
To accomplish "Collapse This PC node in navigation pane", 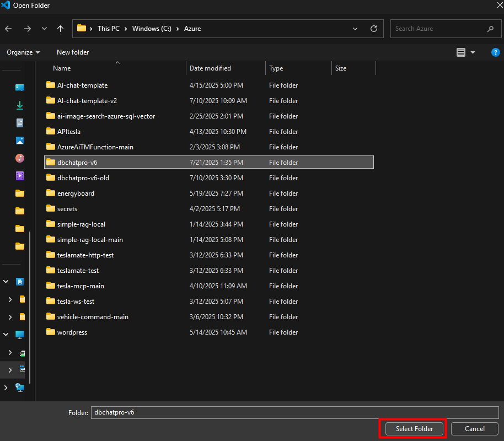I will tap(6, 334).
